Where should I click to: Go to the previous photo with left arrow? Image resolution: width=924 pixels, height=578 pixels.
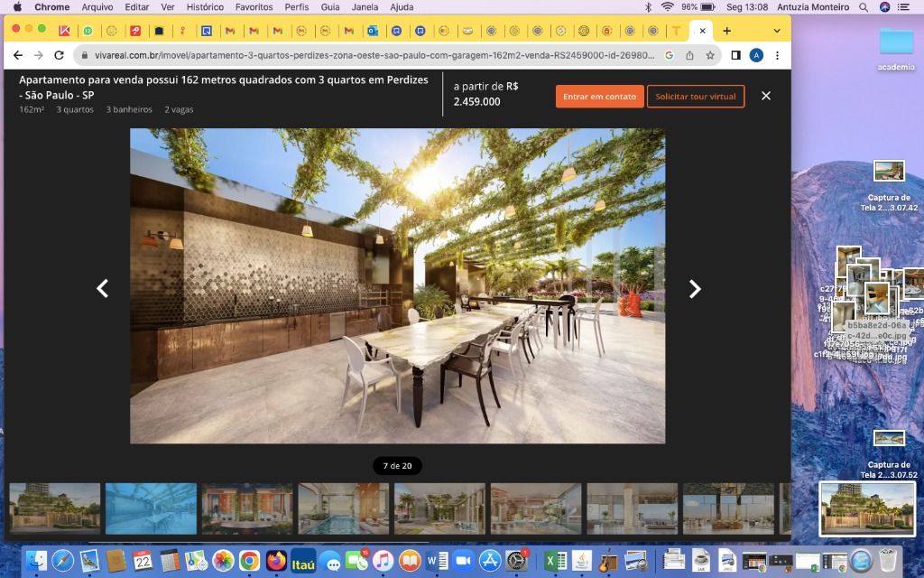pyautogui.click(x=103, y=289)
